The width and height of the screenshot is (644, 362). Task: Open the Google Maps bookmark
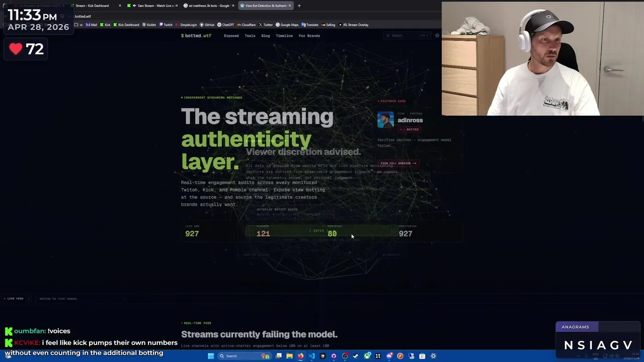pos(287,25)
